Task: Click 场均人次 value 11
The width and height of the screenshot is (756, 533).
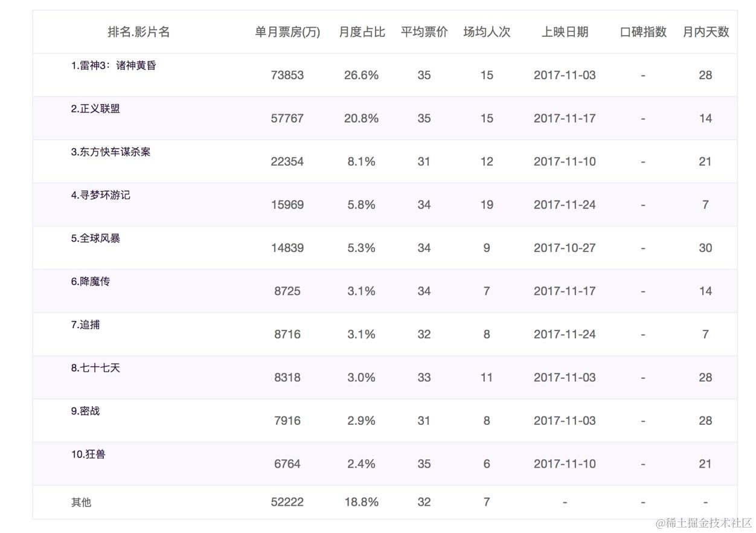Action: pyautogui.click(x=487, y=378)
